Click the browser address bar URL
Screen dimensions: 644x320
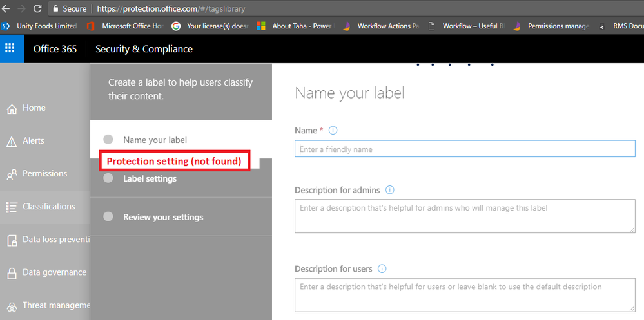171,8
